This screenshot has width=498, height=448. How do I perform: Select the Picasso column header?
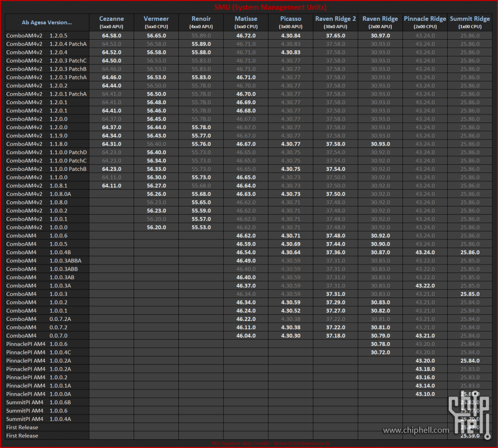291,22
